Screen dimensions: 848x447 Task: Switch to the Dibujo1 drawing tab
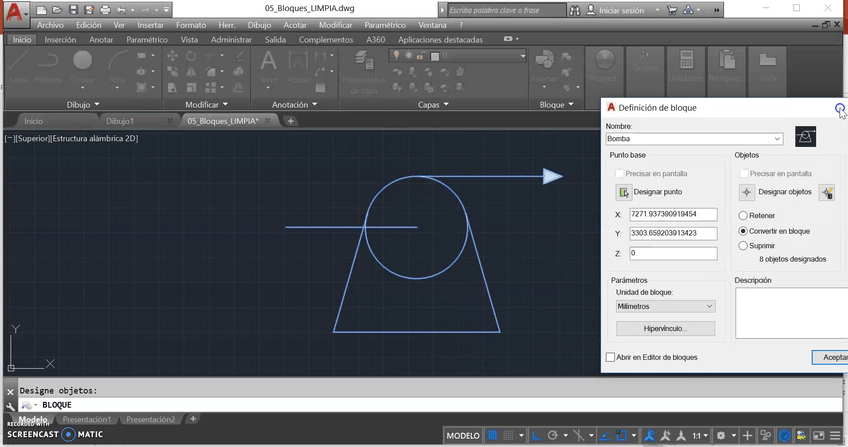coord(119,121)
